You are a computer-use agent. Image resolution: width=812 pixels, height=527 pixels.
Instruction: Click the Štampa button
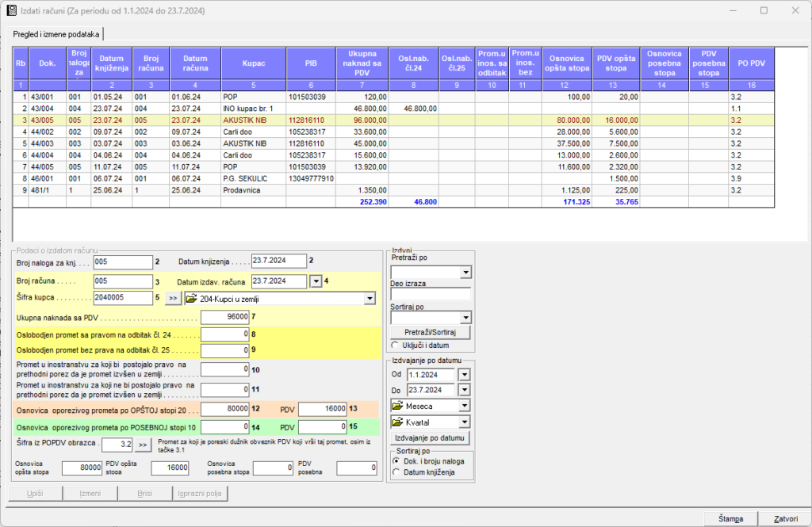730,519
